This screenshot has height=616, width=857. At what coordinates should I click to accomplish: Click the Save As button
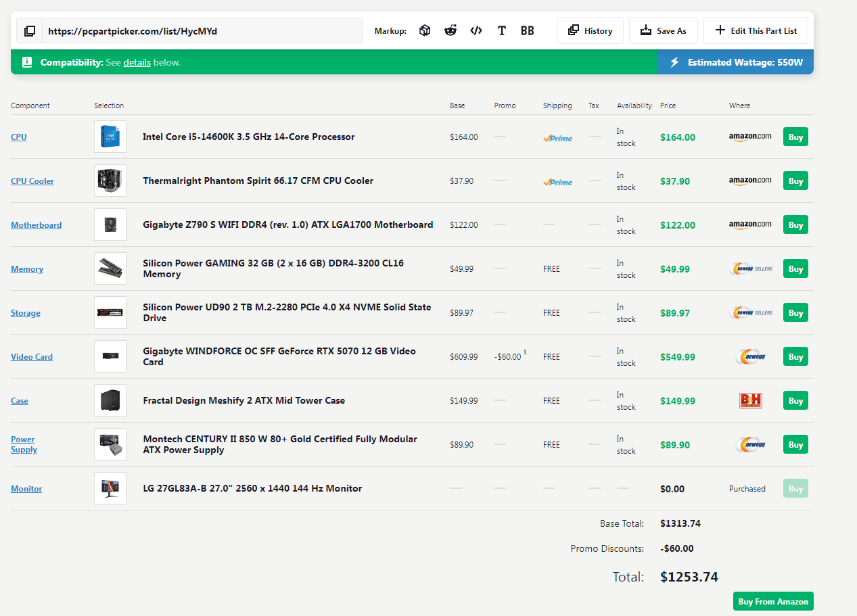tap(663, 30)
